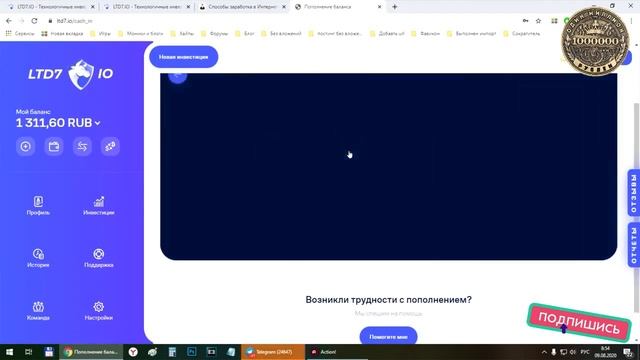Click the key password icon in address bar
The image size is (640, 360).
525,21
